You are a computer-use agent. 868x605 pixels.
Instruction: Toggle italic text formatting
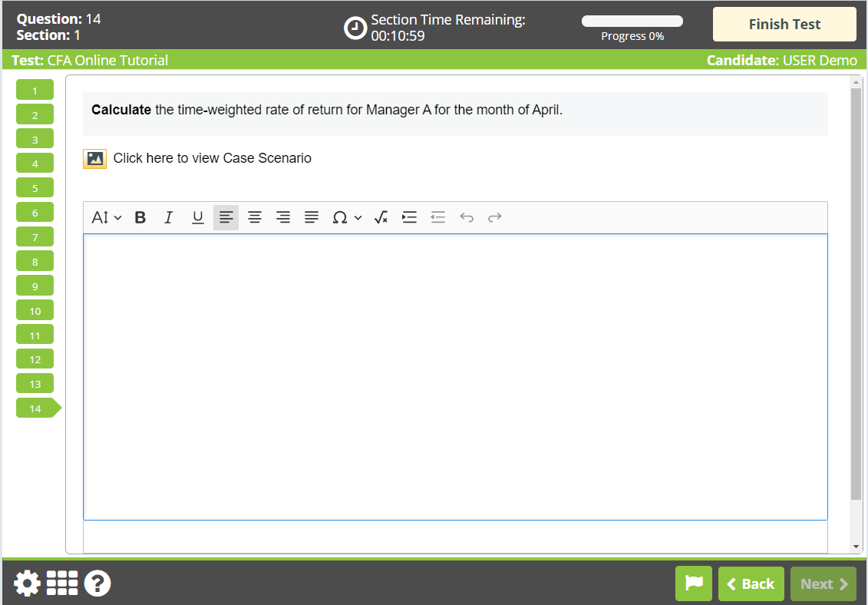point(168,217)
